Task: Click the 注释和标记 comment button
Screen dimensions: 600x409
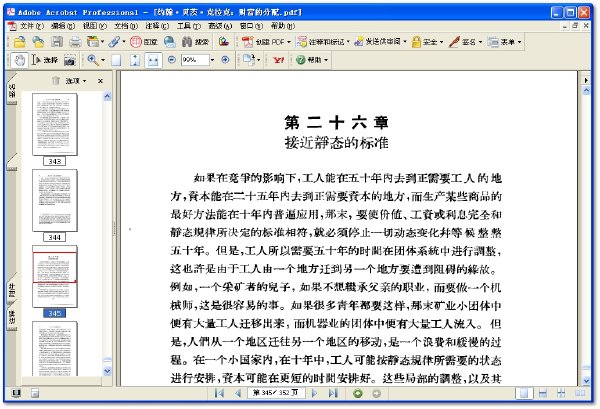Action: click(x=321, y=42)
